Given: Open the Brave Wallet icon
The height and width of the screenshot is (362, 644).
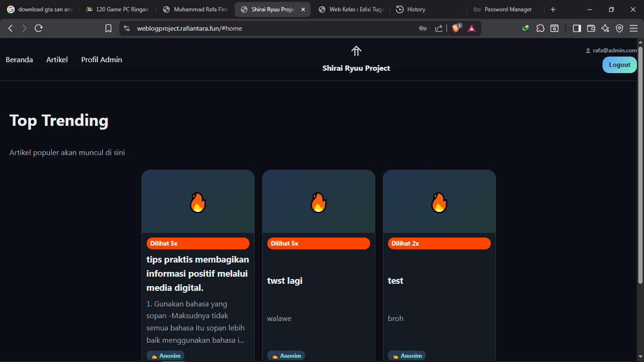Looking at the screenshot, I should pyautogui.click(x=591, y=28).
